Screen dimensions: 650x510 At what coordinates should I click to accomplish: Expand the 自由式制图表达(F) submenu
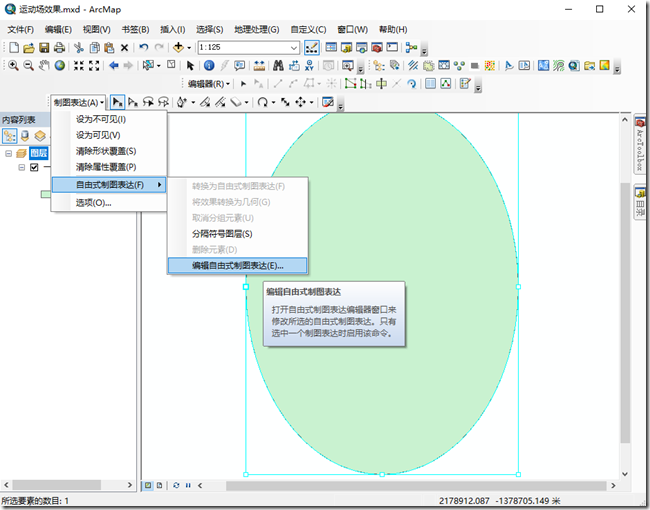coord(109,185)
